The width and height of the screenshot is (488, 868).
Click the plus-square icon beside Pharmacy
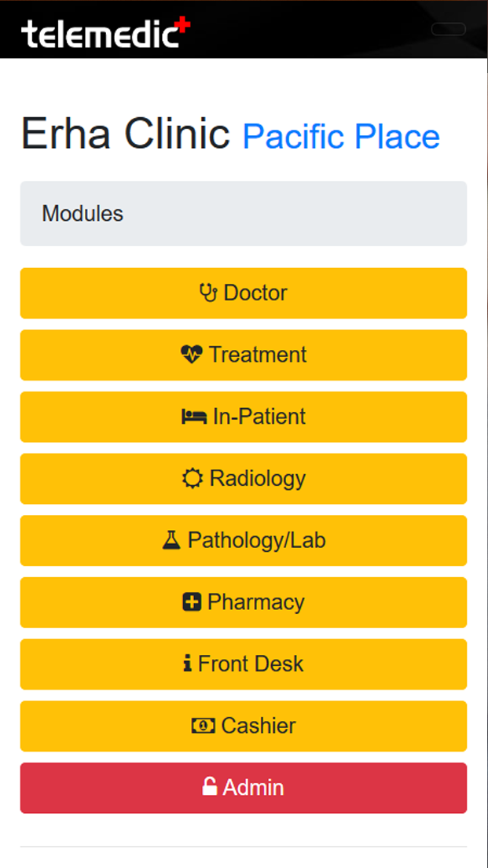[x=192, y=602]
